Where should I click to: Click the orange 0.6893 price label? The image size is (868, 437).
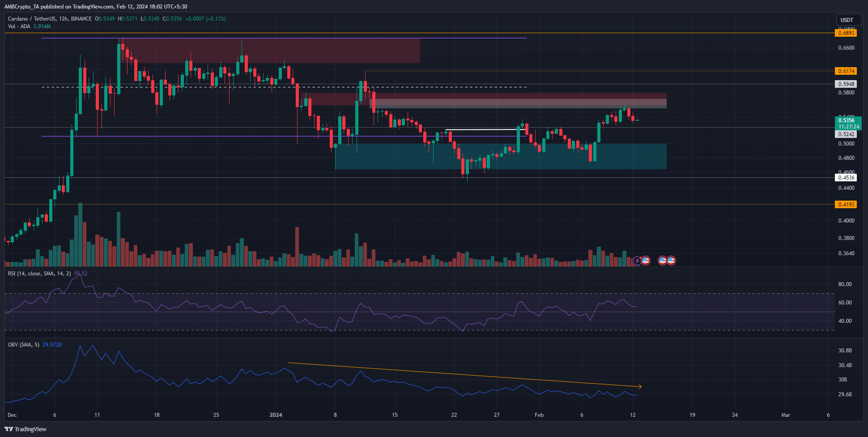pyautogui.click(x=846, y=33)
